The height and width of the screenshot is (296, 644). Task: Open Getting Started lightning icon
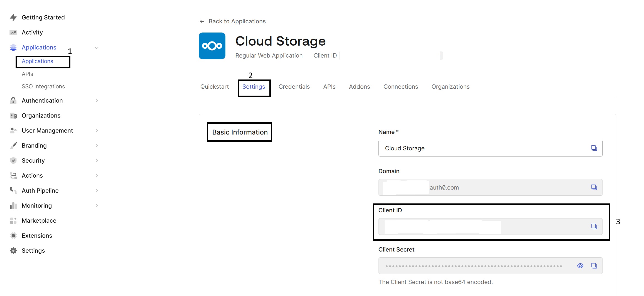point(13,18)
